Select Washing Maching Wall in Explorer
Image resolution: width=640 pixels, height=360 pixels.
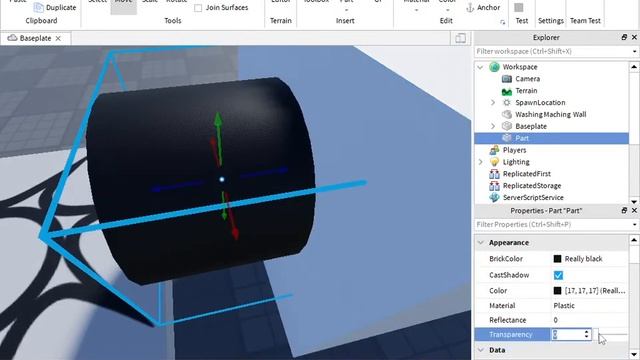pos(551,114)
